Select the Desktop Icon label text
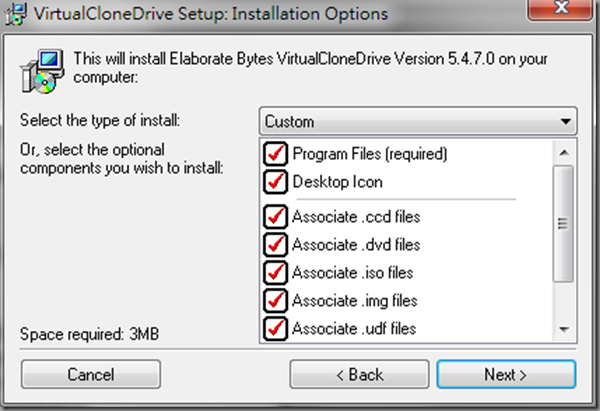Screen dimensions: 600x411 coord(338,182)
